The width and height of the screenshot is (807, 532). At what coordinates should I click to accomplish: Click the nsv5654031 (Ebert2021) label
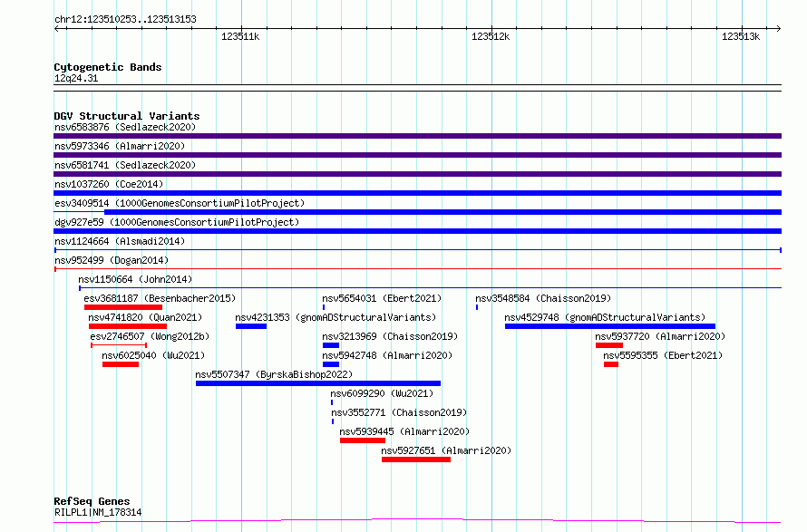tap(382, 298)
